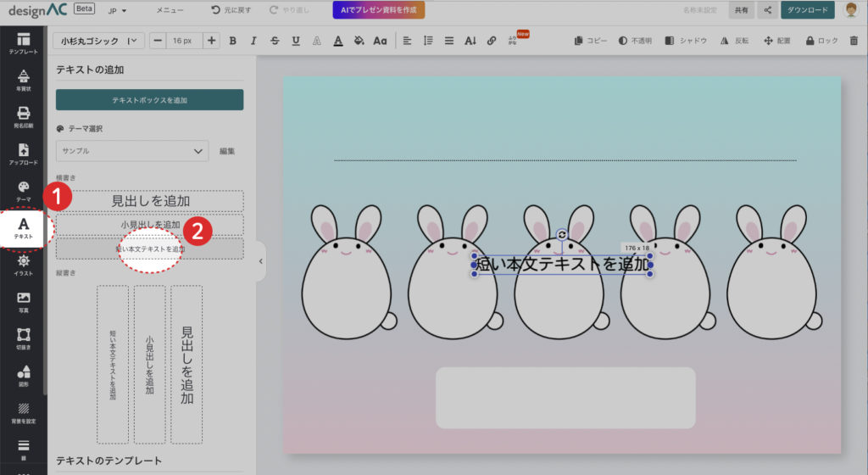The width and height of the screenshot is (868, 475).
Task: Open the アップロード (upload) sidebar panel
Action: pyautogui.click(x=24, y=154)
